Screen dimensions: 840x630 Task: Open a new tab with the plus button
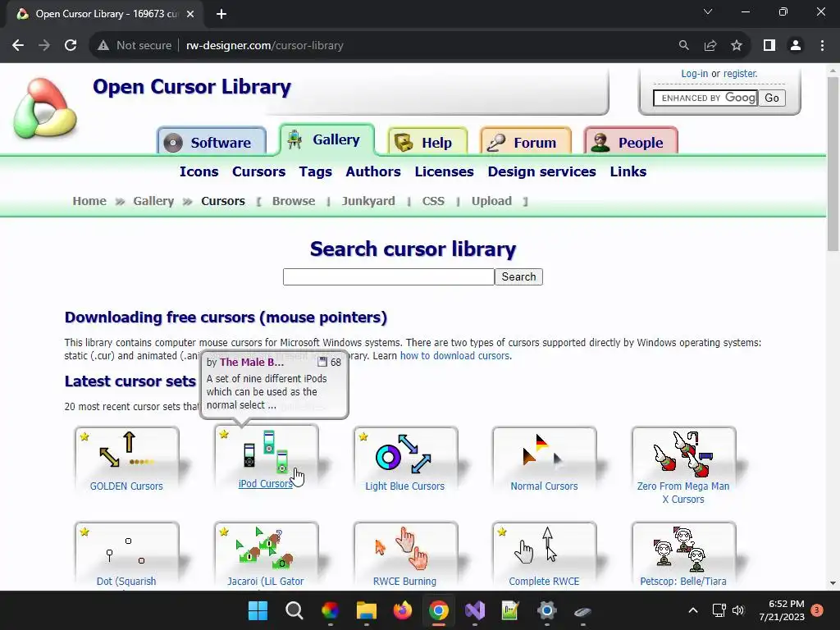coord(221,14)
